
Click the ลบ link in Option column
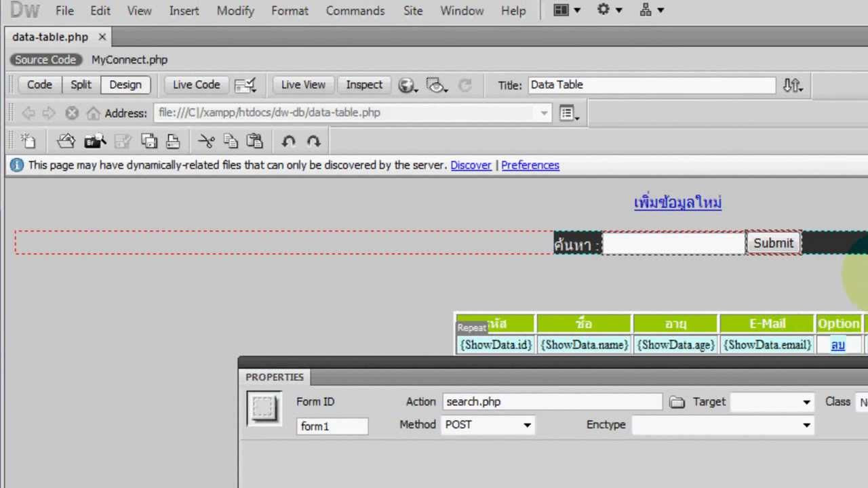(x=838, y=345)
